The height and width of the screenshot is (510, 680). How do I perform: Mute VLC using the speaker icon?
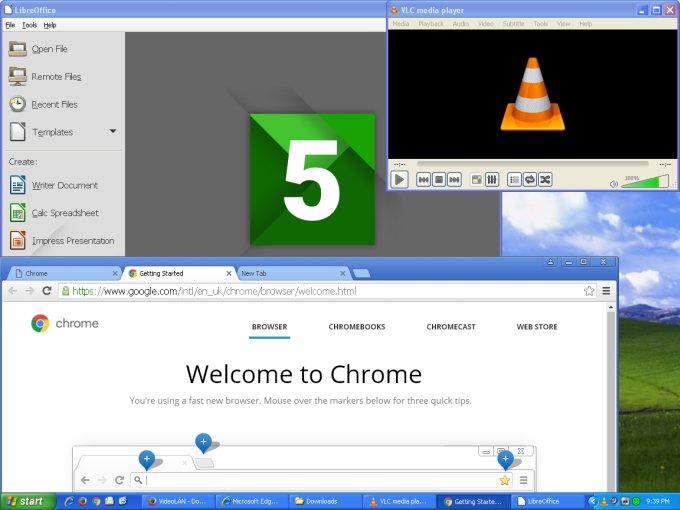pyautogui.click(x=614, y=184)
